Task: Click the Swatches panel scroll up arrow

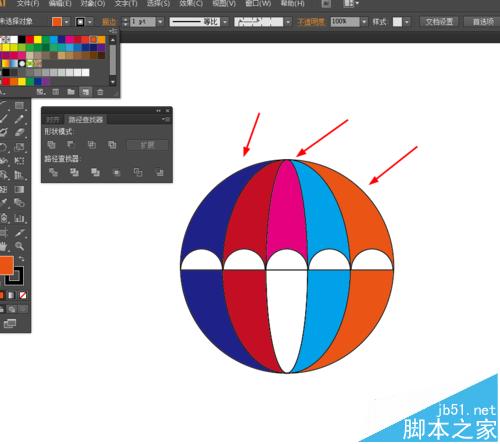Action: (x=113, y=40)
